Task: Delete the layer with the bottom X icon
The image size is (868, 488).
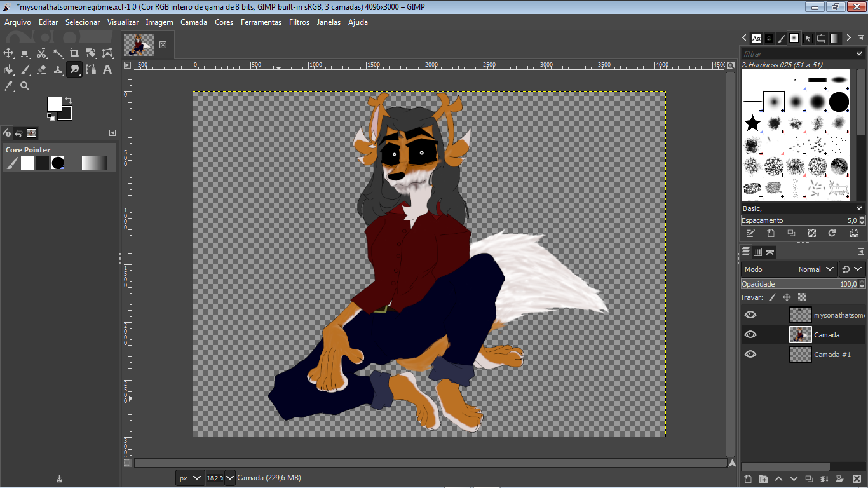Action: [x=855, y=478]
